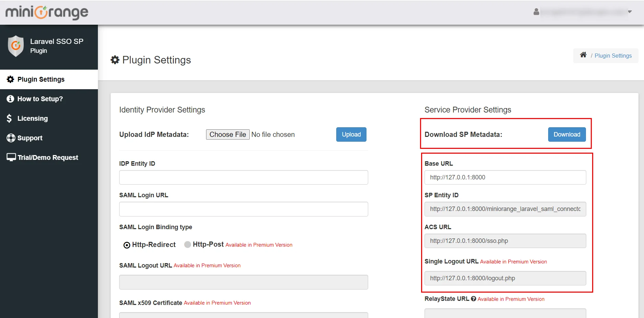The image size is (644, 318).
Task: Click the home icon in breadcrumb
Action: click(x=583, y=55)
